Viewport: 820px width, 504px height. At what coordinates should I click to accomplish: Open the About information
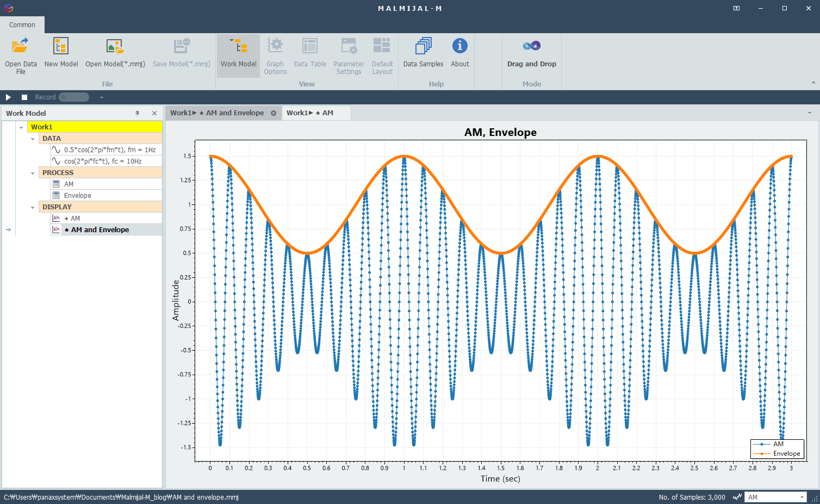click(459, 53)
